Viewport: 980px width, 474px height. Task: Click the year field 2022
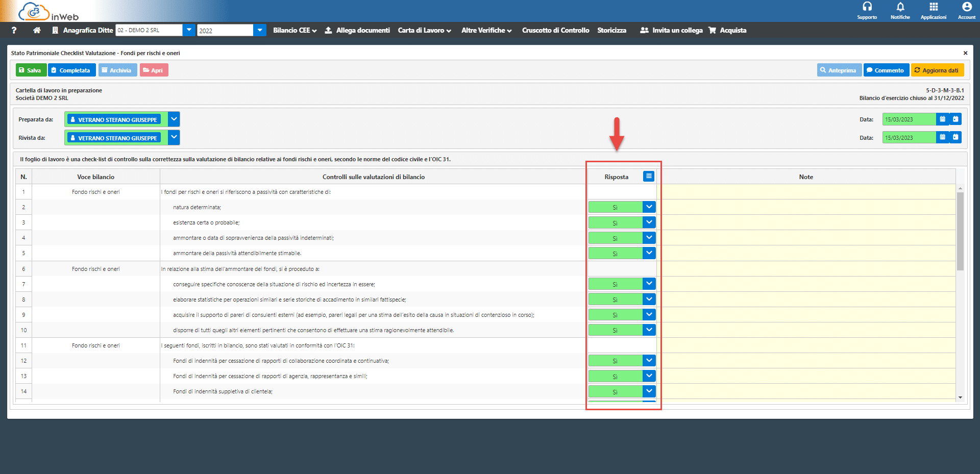pyautogui.click(x=225, y=30)
